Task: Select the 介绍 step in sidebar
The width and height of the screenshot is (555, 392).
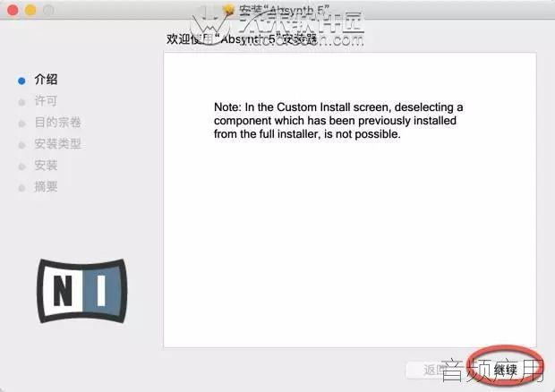Action: coord(46,80)
